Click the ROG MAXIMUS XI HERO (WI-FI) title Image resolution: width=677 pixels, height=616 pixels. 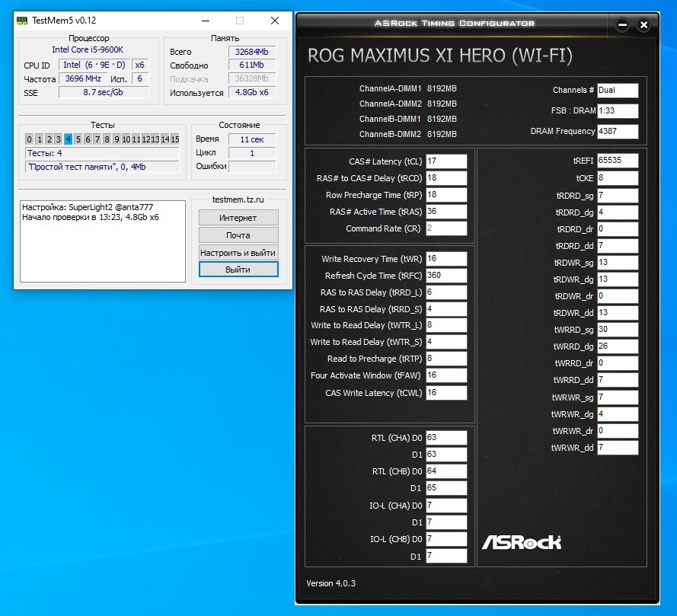click(440, 56)
